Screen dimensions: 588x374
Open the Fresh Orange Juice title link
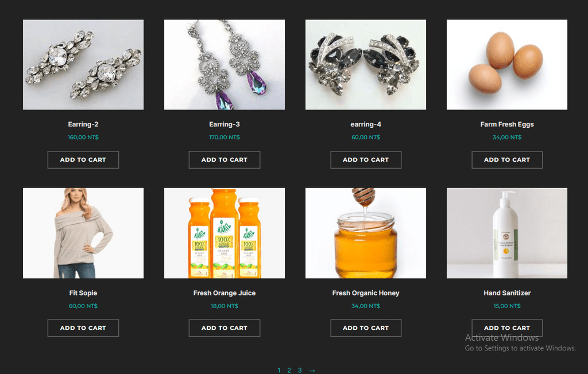(225, 293)
